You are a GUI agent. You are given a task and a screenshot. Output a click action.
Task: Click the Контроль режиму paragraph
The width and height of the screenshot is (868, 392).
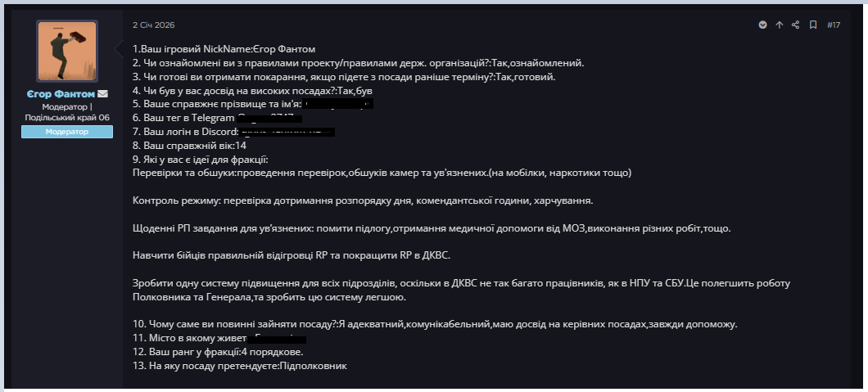point(363,201)
